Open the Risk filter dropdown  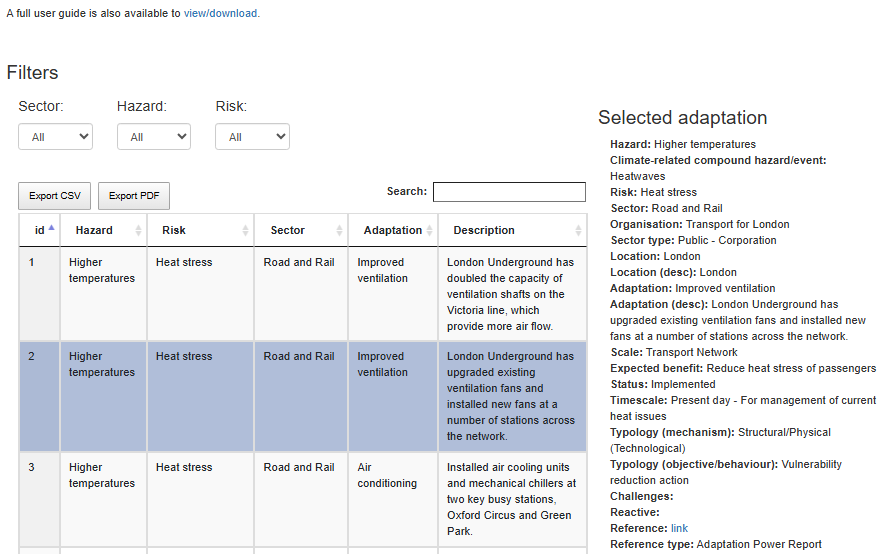pyautogui.click(x=252, y=137)
